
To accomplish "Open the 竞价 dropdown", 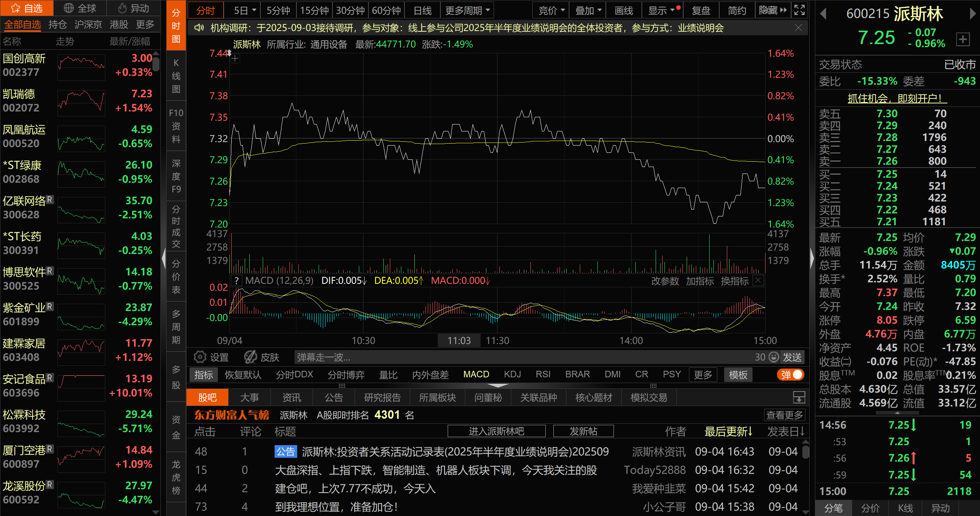I will pyautogui.click(x=551, y=10).
